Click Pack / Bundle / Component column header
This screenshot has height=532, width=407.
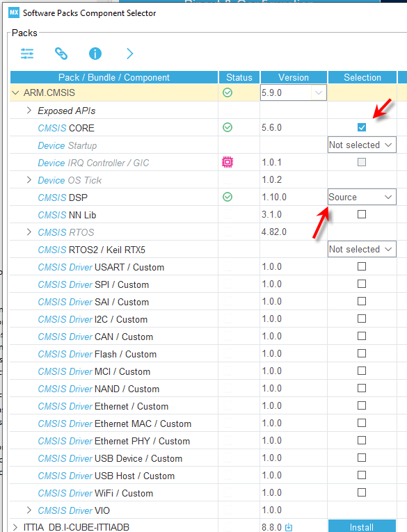tap(114, 77)
